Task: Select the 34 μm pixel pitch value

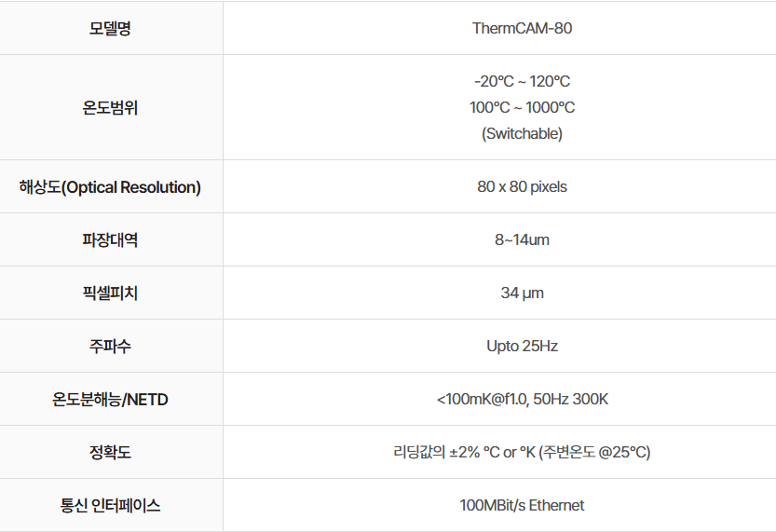Action: click(x=522, y=293)
